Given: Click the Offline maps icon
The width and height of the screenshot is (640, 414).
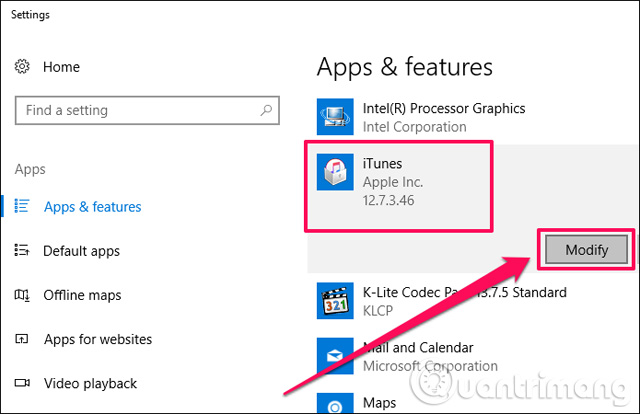Looking at the screenshot, I should (23, 295).
